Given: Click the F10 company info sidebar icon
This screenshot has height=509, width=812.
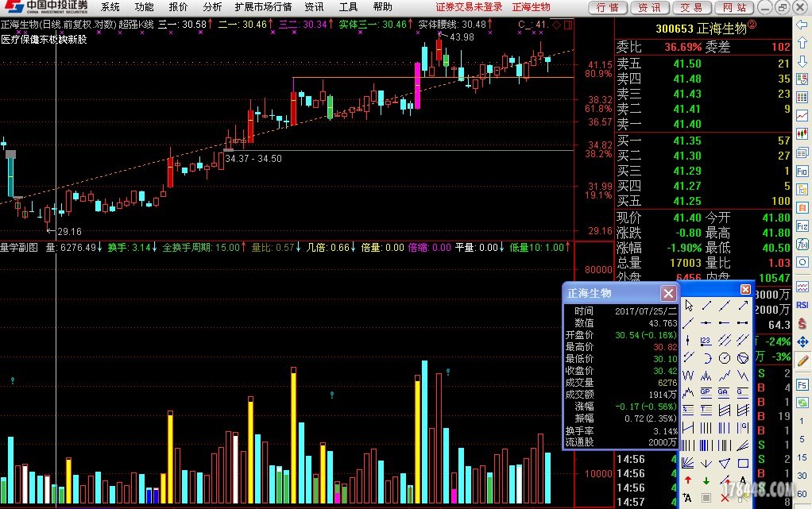Looking at the screenshot, I should pos(802,172).
